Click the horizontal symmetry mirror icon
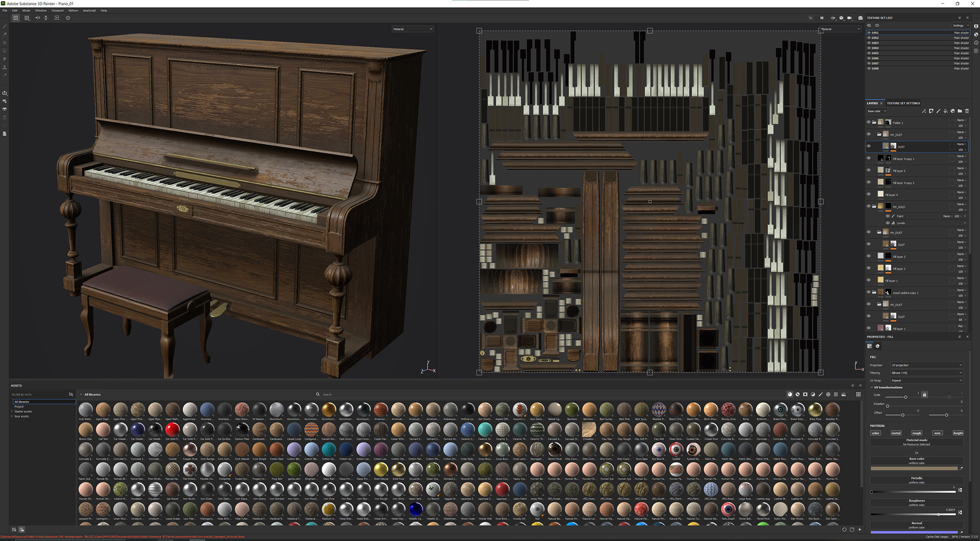The height and width of the screenshot is (541, 980). (38, 18)
